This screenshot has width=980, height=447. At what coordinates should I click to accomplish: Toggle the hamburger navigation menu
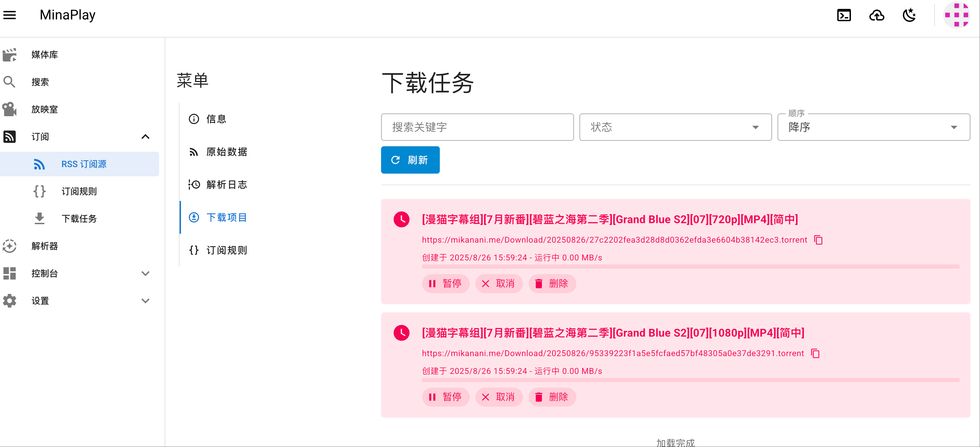coord(10,15)
